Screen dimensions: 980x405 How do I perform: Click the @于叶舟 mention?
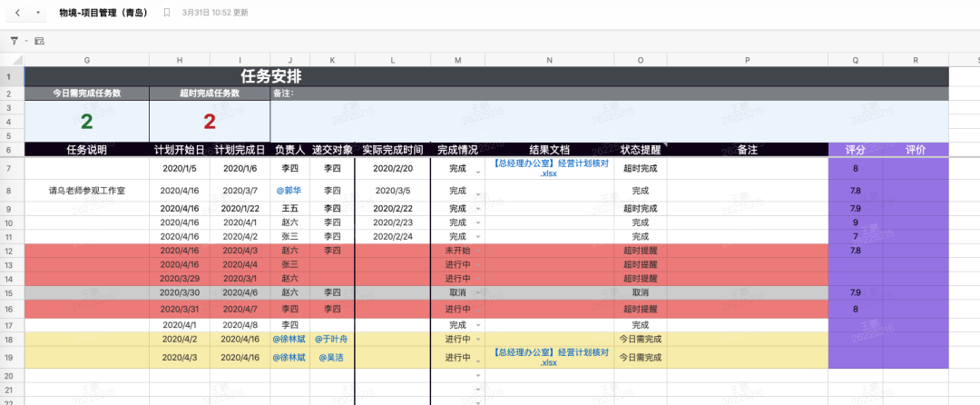pyautogui.click(x=332, y=340)
